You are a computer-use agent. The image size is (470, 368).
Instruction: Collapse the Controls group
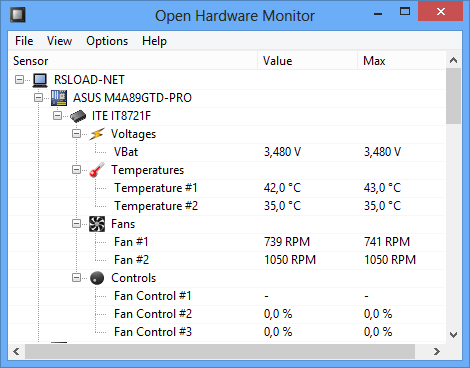(77, 278)
